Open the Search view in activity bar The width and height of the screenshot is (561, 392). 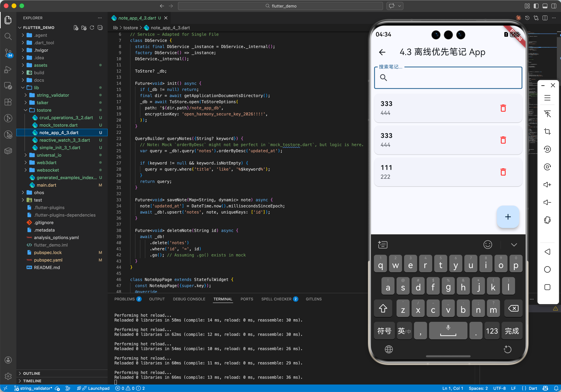tap(8, 36)
